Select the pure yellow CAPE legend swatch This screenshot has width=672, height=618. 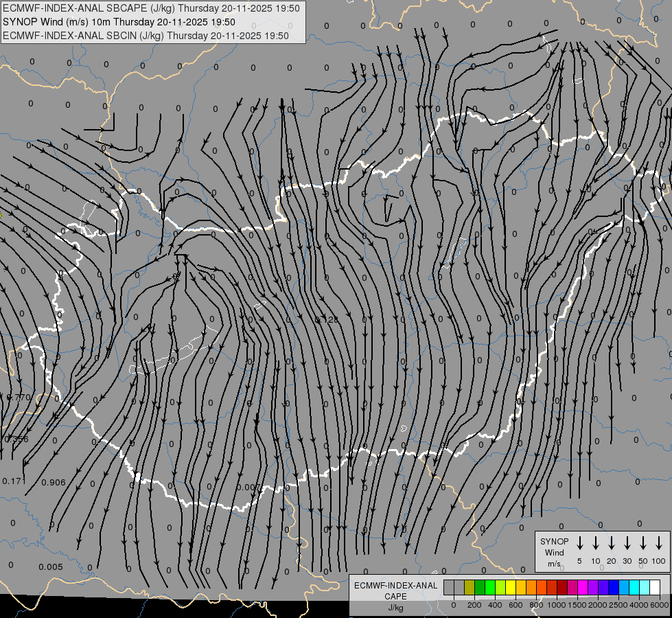(511, 587)
